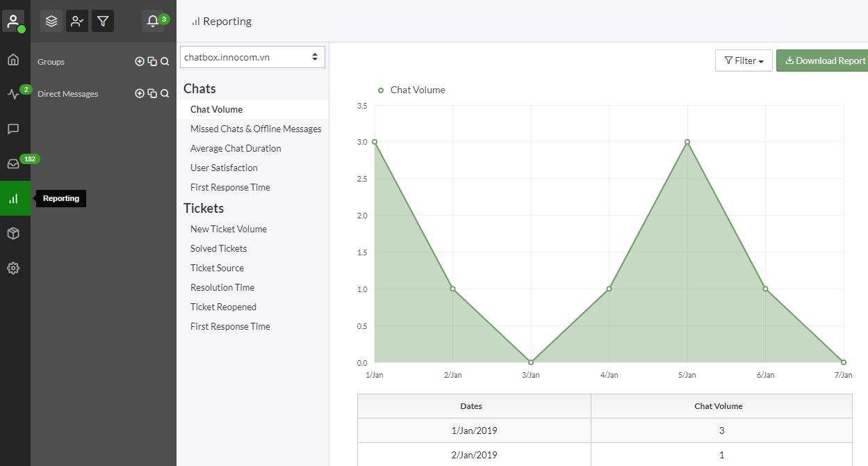Toggle Chat Volume legend series visibility
The image size is (868, 466).
pos(411,90)
